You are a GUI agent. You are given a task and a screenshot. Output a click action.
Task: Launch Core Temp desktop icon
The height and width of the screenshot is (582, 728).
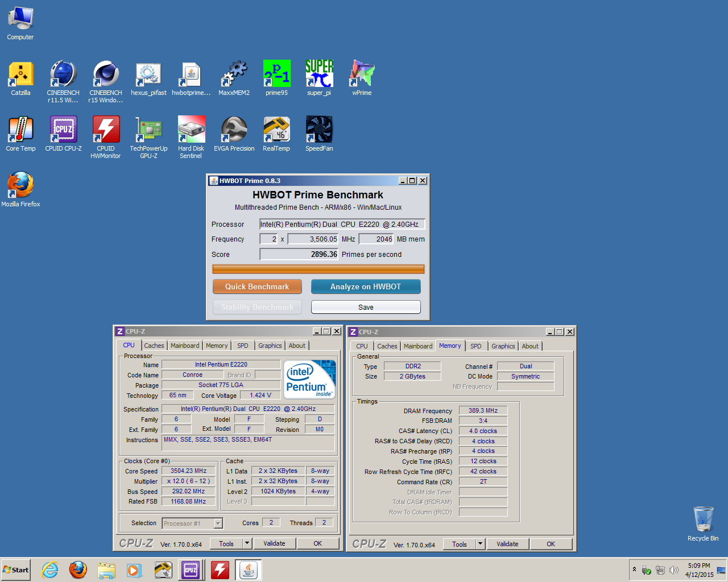click(20, 134)
